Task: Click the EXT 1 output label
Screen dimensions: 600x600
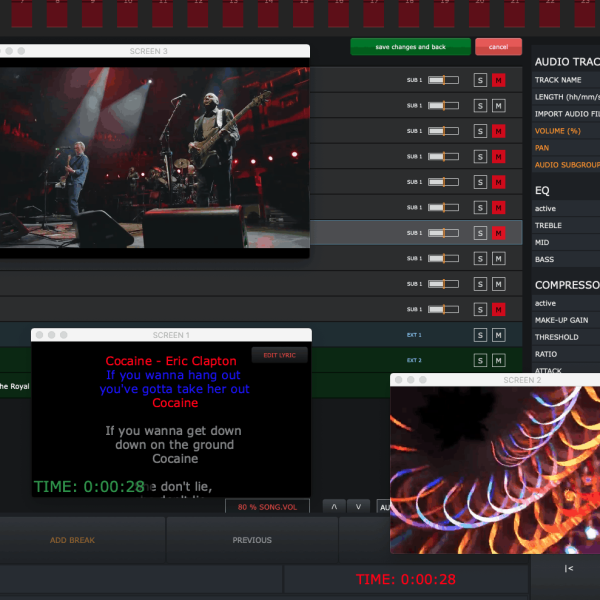Action: [x=414, y=335]
